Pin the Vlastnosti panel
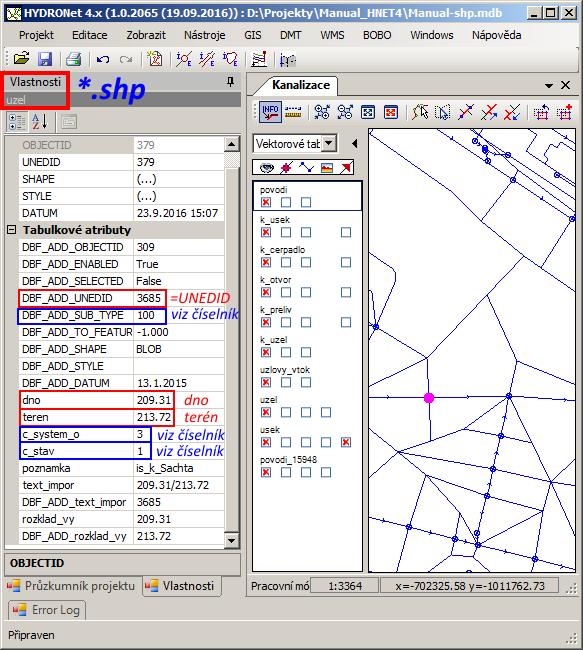This screenshot has width=583, height=650. tap(231, 82)
